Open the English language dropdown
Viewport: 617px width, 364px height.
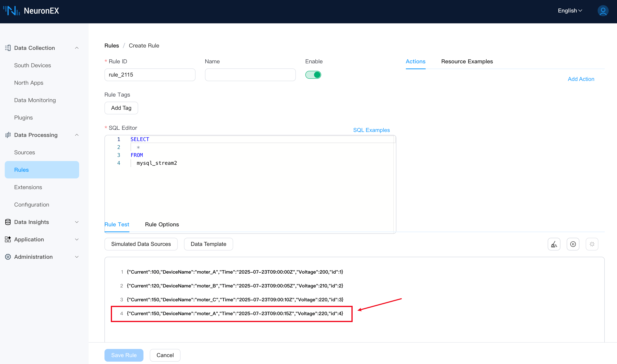point(570,11)
